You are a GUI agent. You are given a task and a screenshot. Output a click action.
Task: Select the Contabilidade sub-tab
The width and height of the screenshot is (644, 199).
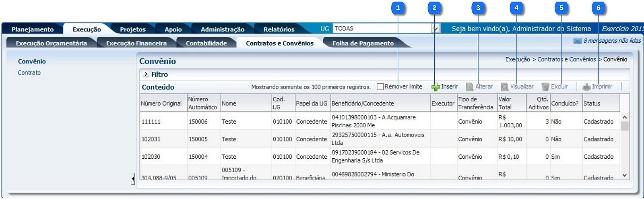click(x=206, y=43)
